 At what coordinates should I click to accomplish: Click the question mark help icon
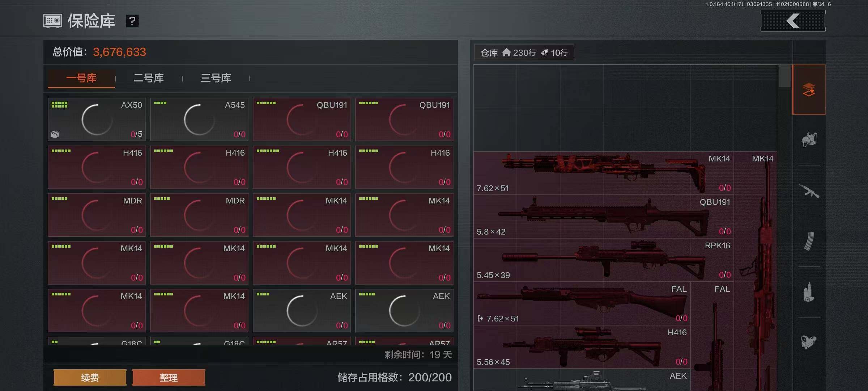click(x=132, y=21)
